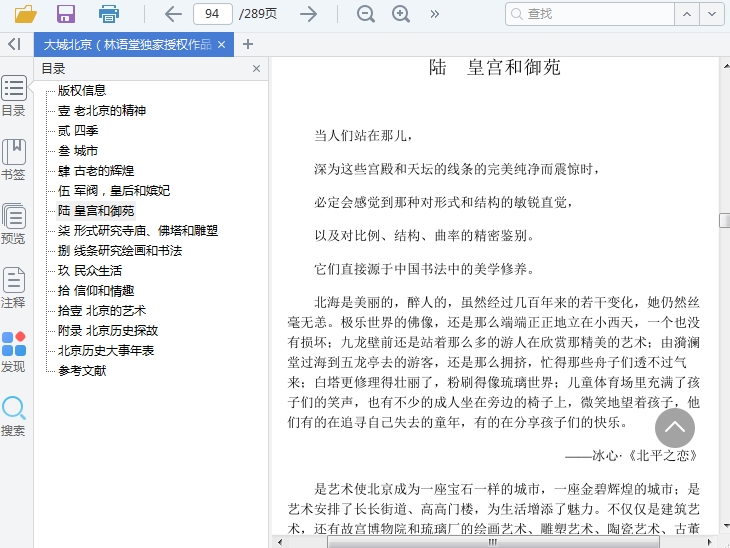Click the horizontal scrollbar right arrow
This screenshot has height=548, width=730.
click(709, 542)
